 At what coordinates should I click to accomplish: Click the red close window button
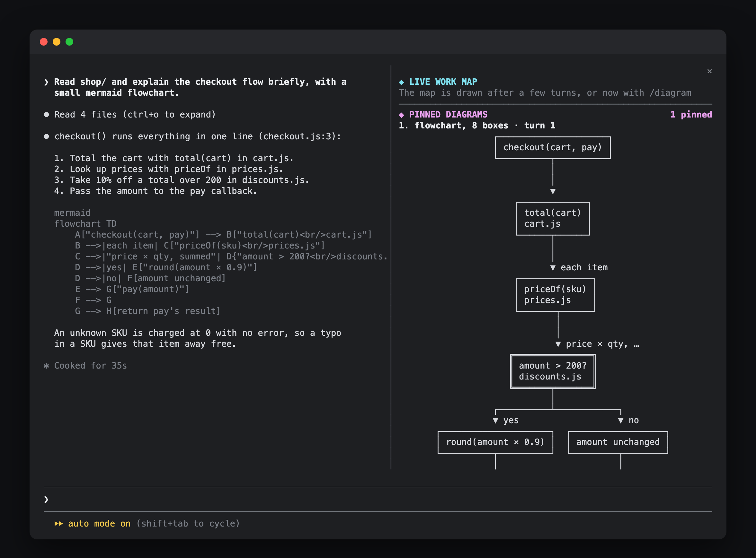(44, 41)
